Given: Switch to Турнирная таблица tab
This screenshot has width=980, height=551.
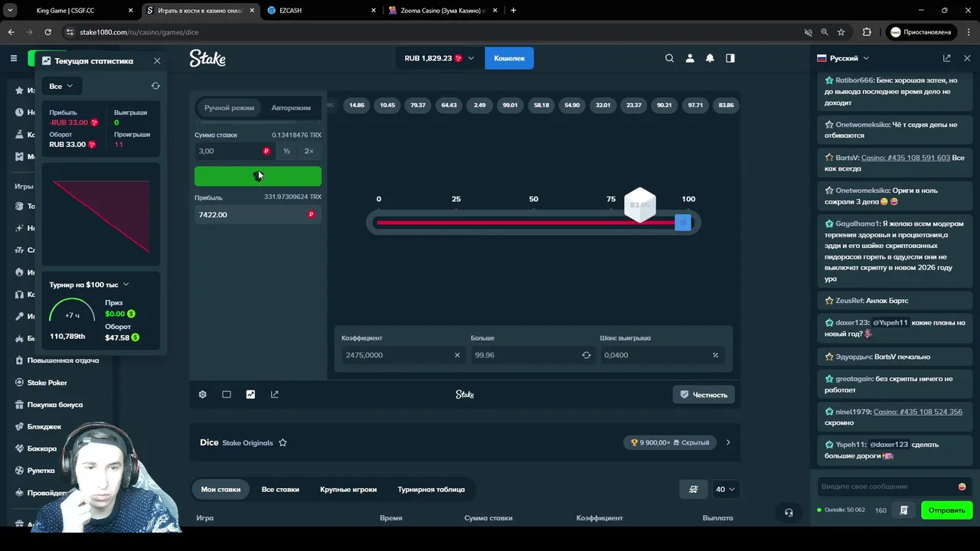Looking at the screenshot, I should 431,489.
